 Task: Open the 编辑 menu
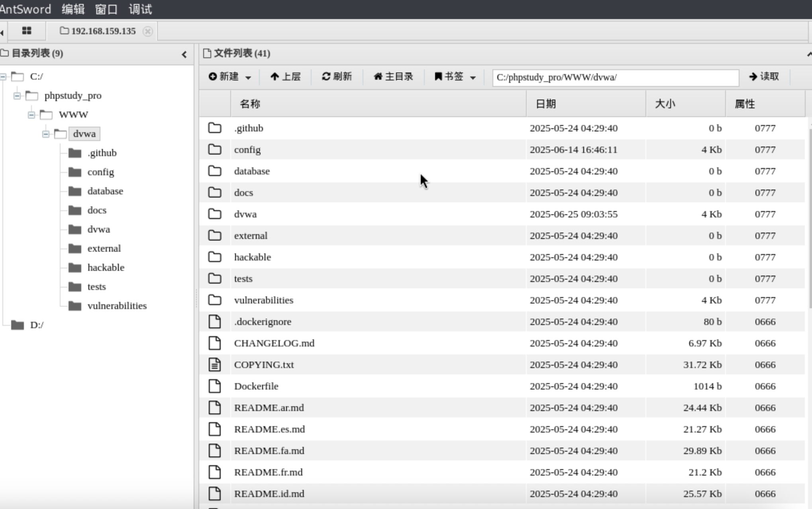point(73,9)
